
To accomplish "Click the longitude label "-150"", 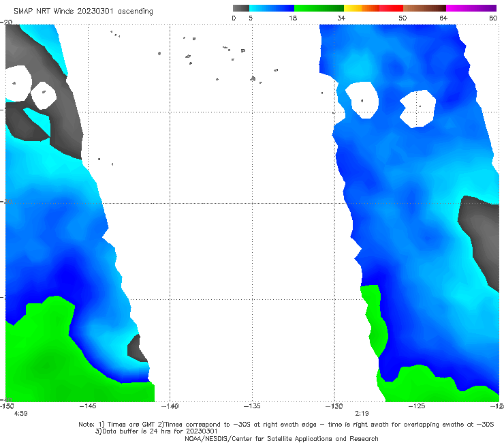I will (x=6, y=406).
